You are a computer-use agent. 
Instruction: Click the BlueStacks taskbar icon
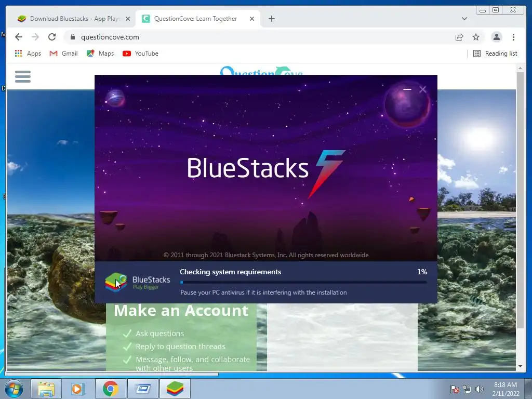tap(175, 389)
